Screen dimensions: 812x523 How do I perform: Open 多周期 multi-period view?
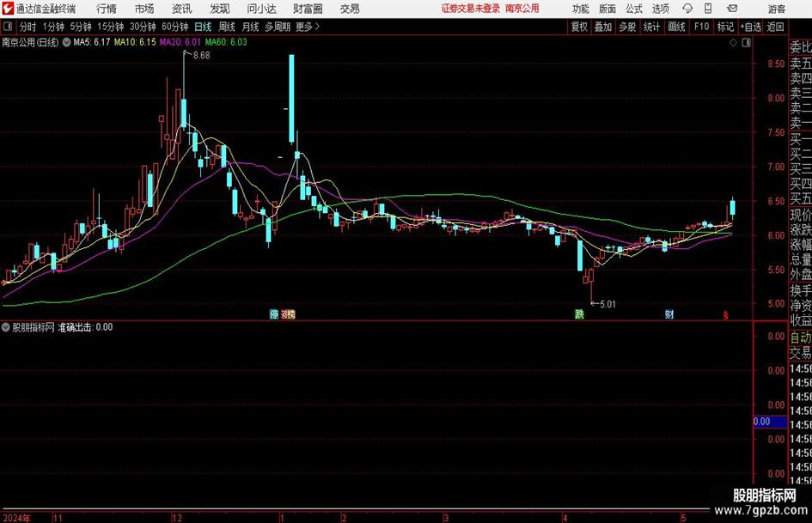tap(278, 27)
